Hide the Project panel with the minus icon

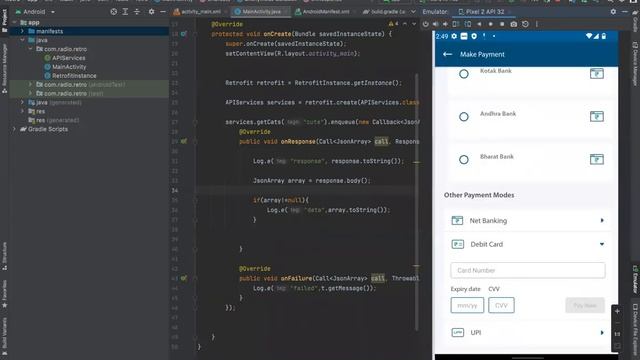[x=162, y=12]
